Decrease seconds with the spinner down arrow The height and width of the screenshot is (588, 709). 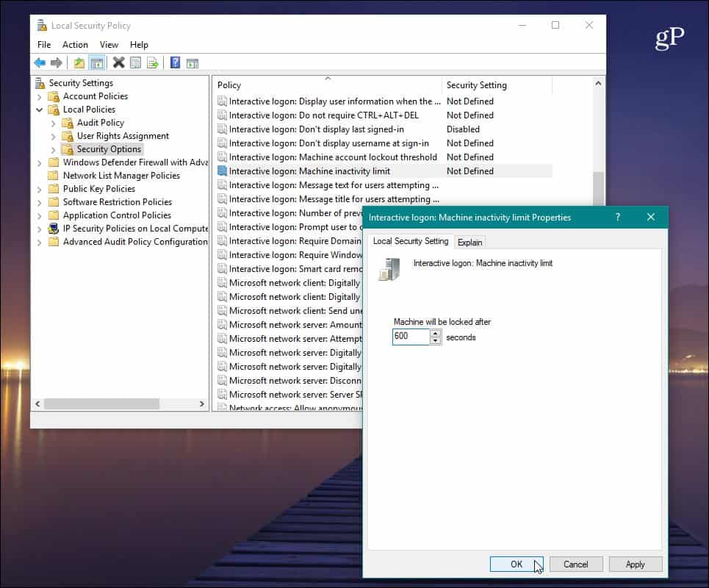tap(436, 340)
